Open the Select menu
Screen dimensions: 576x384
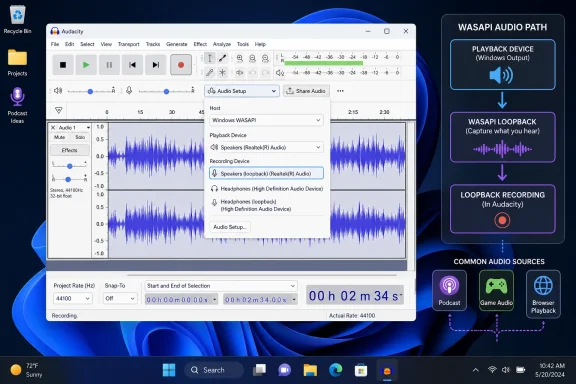(87, 44)
